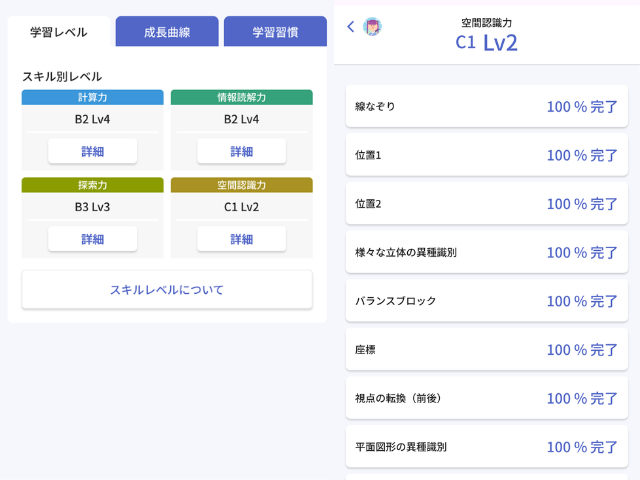This screenshot has width=640, height=480.
Task: Open 様々な立体の異種識別 item
Action: click(487, 253)
